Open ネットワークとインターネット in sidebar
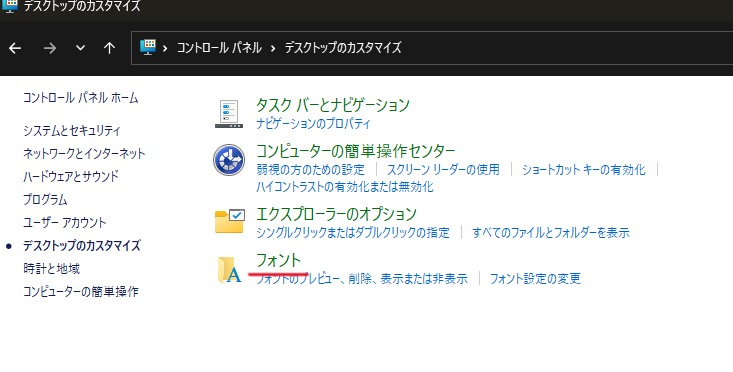Screen dimensions: 733x372 [84, 153]
